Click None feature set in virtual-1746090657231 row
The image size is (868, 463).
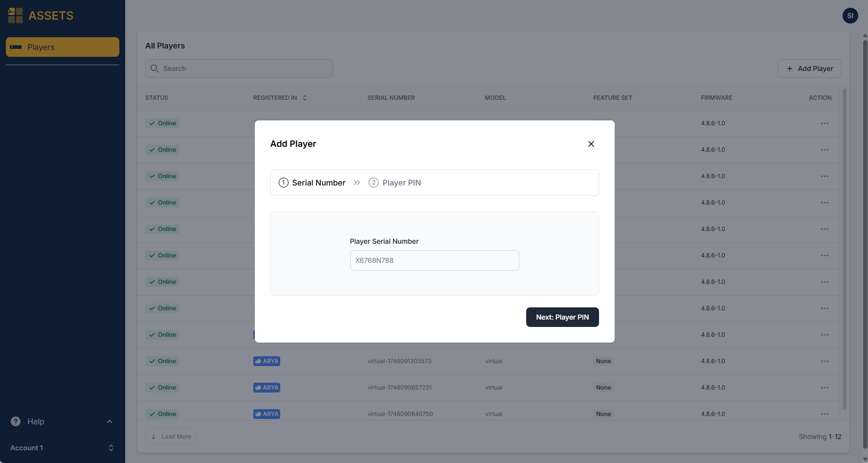603,388
